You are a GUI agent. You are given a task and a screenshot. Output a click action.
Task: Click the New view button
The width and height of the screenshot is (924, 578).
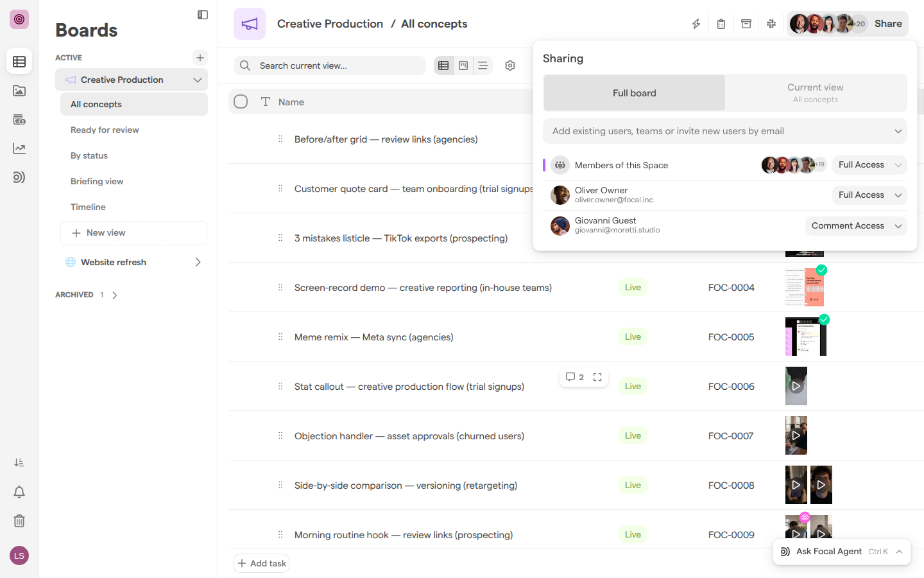click(x=134, y=233)
